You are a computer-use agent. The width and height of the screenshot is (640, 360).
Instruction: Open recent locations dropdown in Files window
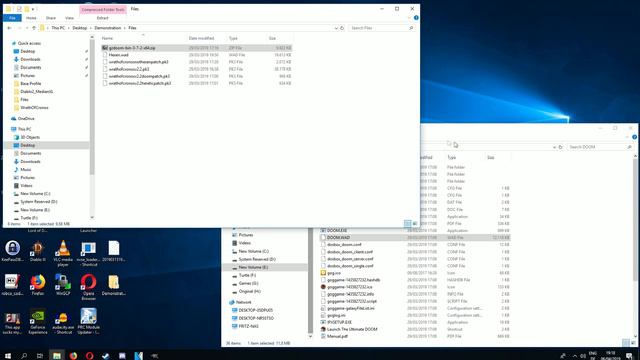[x=27, y=28]
